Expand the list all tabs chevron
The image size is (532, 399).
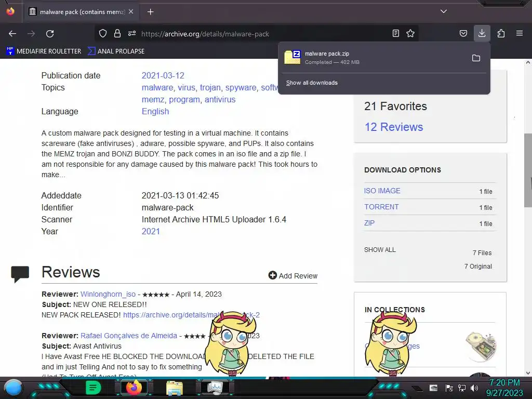444,11
